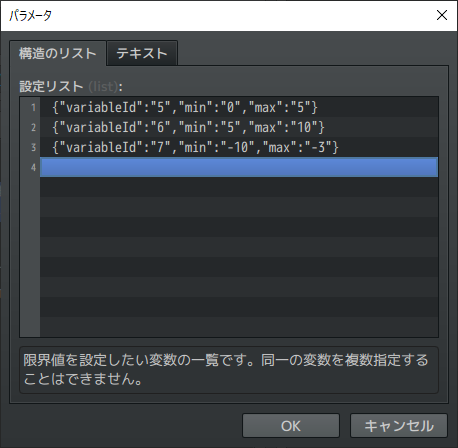
Task: Click the 限界値 description text box
Action: [x=229, y=370]
